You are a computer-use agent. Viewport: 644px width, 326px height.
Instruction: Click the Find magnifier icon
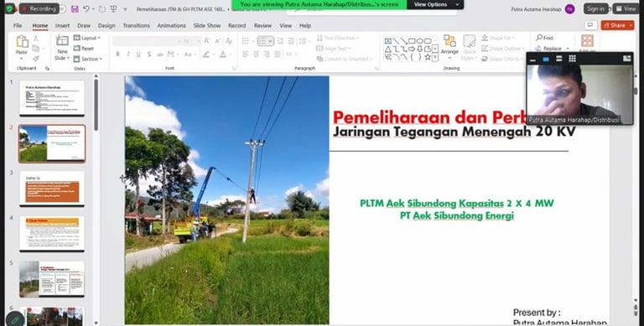(539, 38)
